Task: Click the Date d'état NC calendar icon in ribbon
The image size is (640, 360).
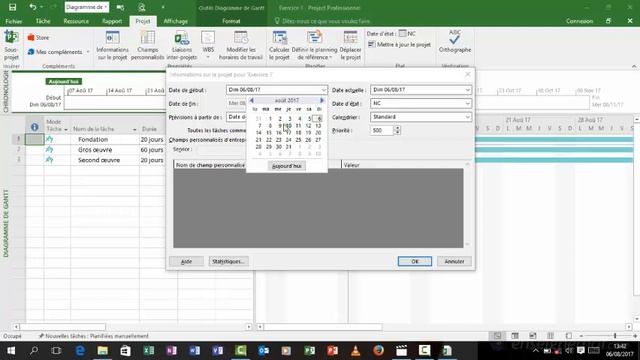Action: pos(402,33)
